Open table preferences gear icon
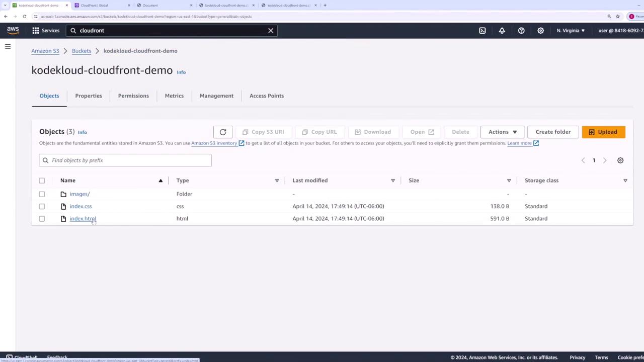Image resolution: width=644 pixels, height=362 pixels. (x=620, y=160)
